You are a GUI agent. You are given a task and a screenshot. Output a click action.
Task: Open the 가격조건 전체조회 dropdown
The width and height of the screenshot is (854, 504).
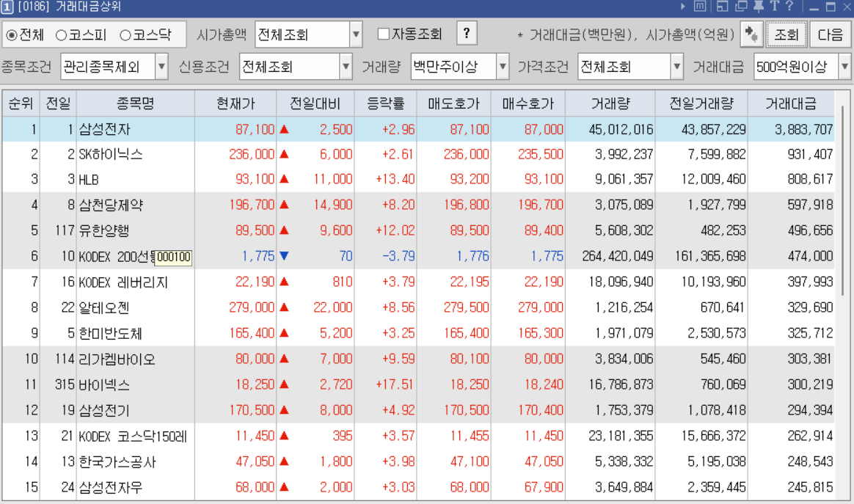[677, 67]
